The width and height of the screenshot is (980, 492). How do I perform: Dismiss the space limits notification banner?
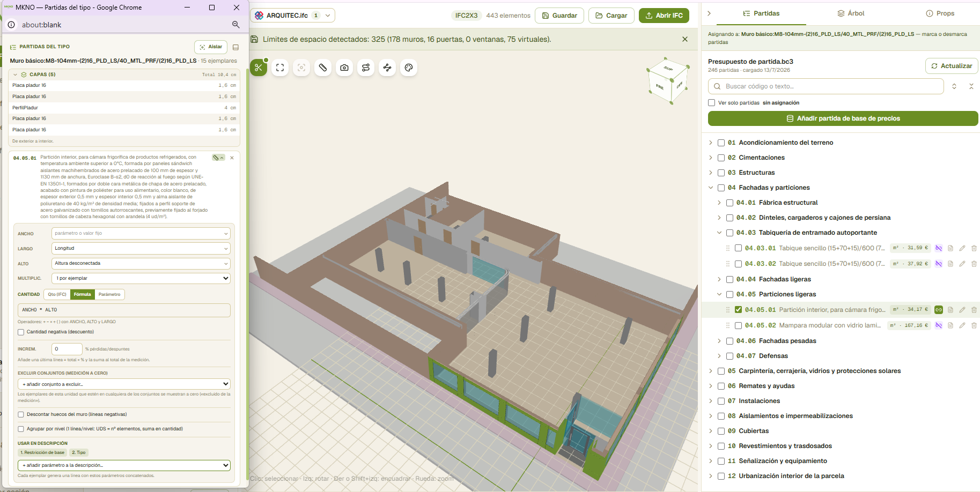pyautogui.click(x=685, y=39)
